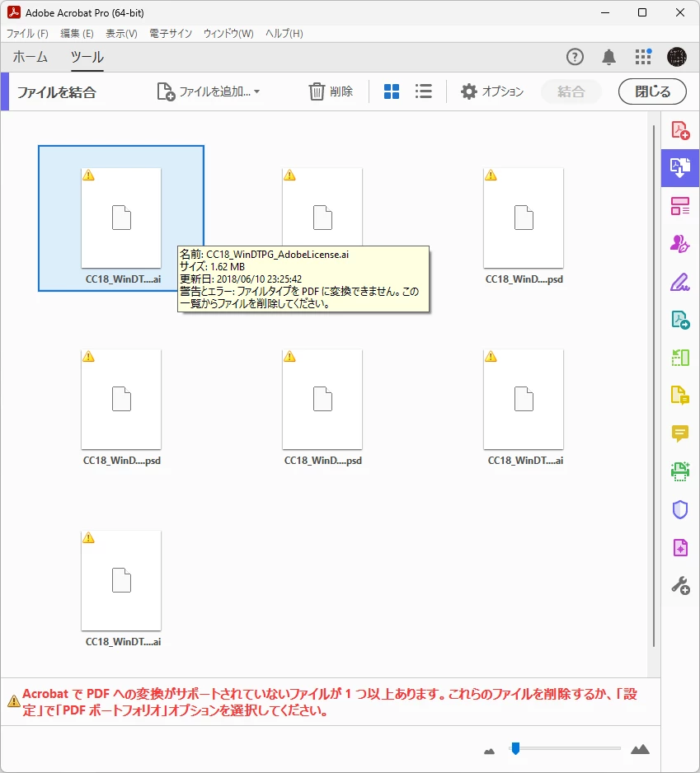Screen dimensions: 700x773
Task: Open the Fill & Sign pen tool
Action: [680, 282]
